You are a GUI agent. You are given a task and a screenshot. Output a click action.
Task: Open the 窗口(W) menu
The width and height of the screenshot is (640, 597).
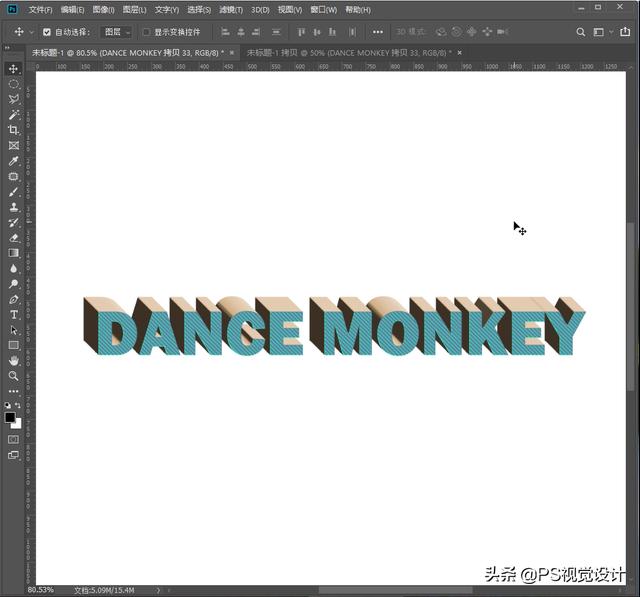323,9
